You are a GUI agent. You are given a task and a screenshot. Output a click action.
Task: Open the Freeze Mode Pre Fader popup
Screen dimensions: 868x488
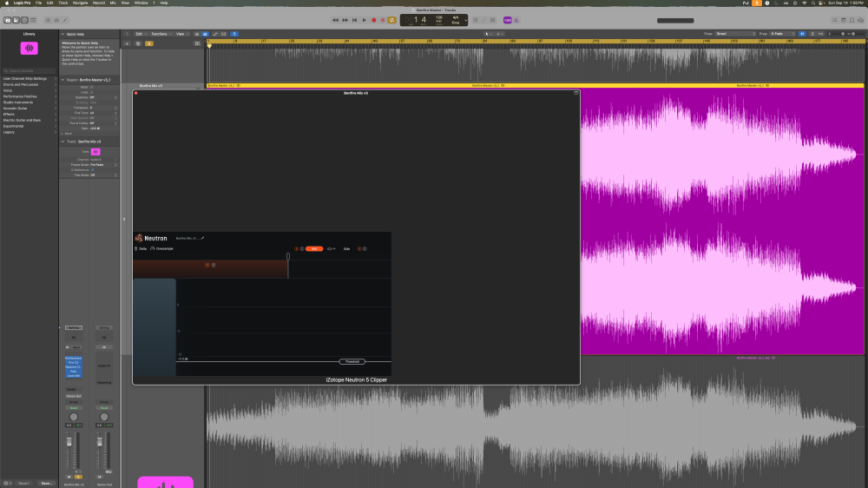[103, 164]
